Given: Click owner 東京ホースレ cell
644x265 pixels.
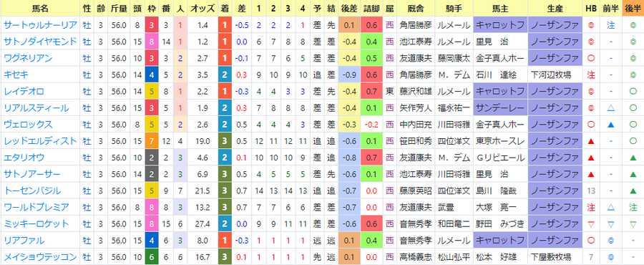Looking at the screenshot, I should click(500, 141).
